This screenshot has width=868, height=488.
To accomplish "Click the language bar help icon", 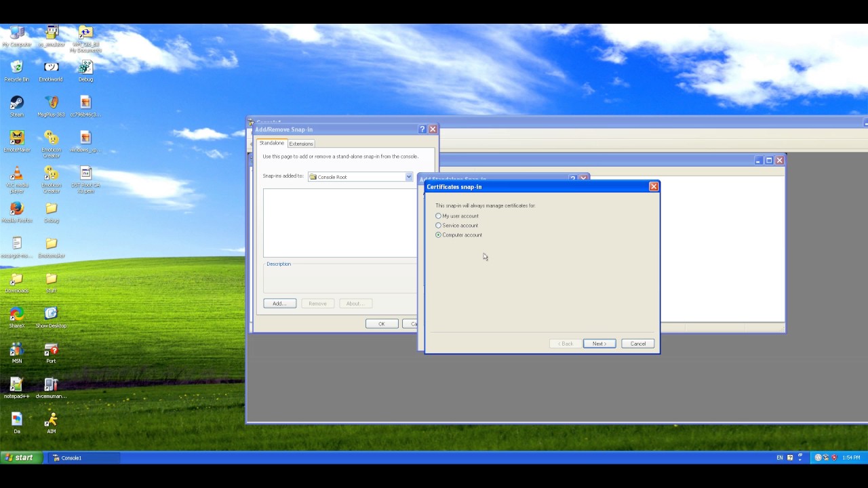I will point(791,457).
